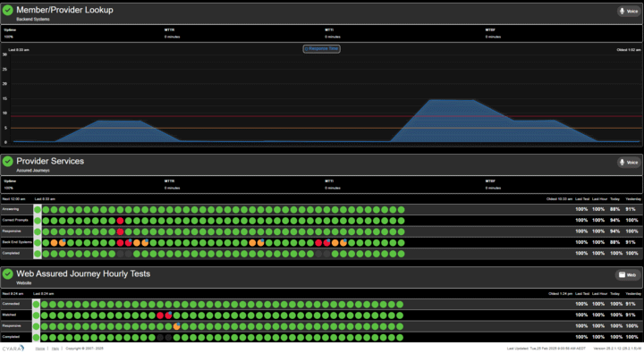
Task: Click the Provider Services green status checkmark
Action: (7, 162)
